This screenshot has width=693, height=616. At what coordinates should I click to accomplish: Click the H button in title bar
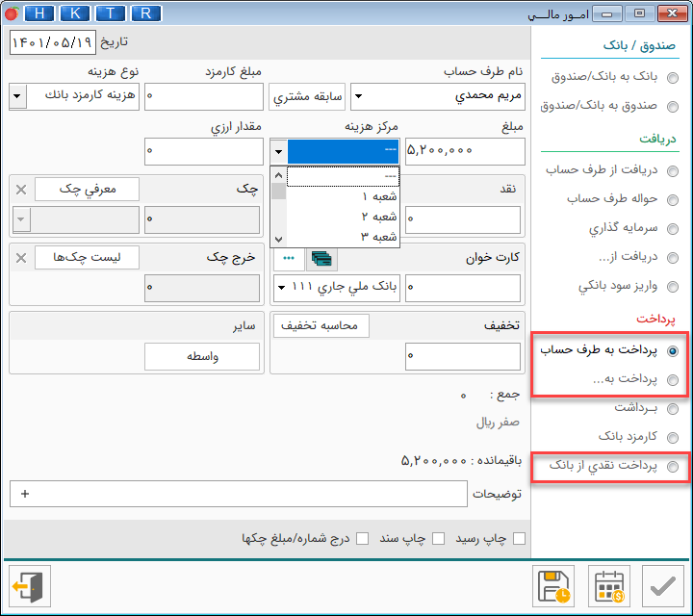pos(39,13)
